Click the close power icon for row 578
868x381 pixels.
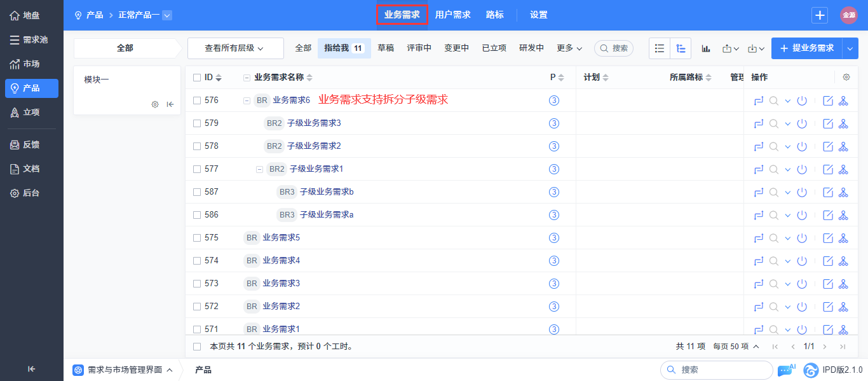[x=802, y=146]
